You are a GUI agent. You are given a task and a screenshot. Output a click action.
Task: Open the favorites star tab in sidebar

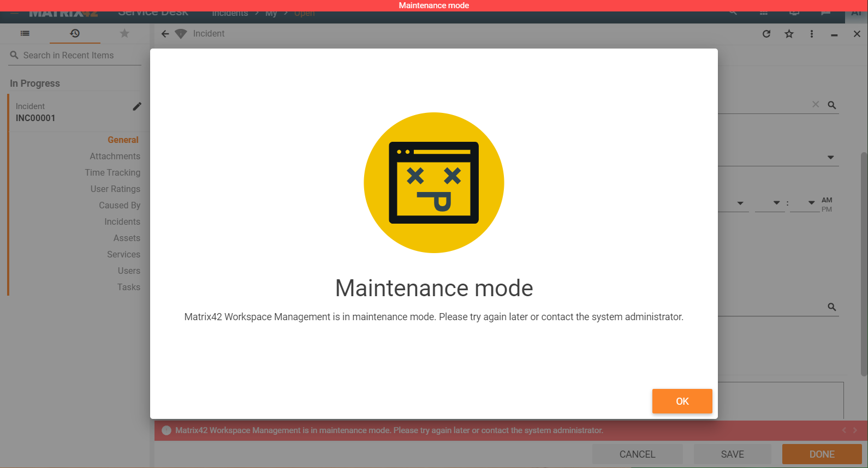124,33
